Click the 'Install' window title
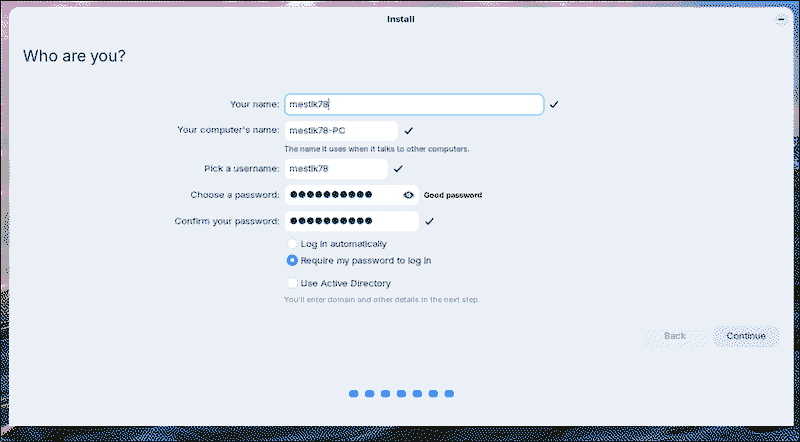800x442 pixels. (401, 19)
